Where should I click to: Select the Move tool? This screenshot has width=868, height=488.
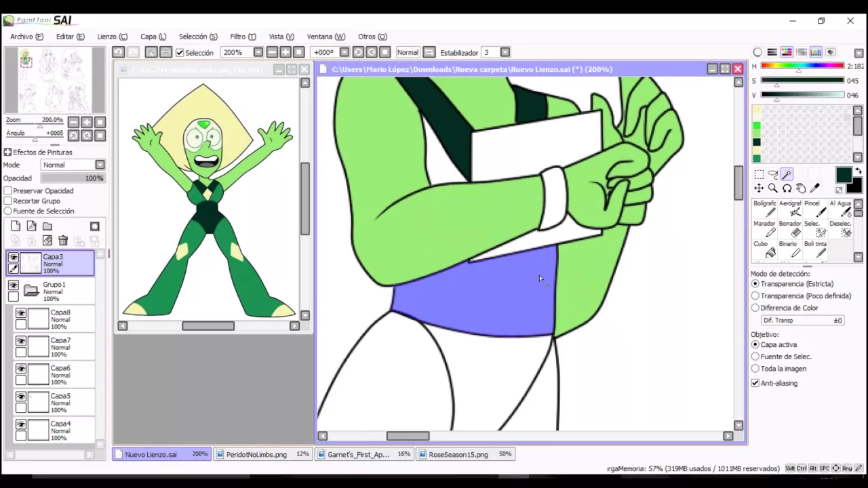(759, 188)
